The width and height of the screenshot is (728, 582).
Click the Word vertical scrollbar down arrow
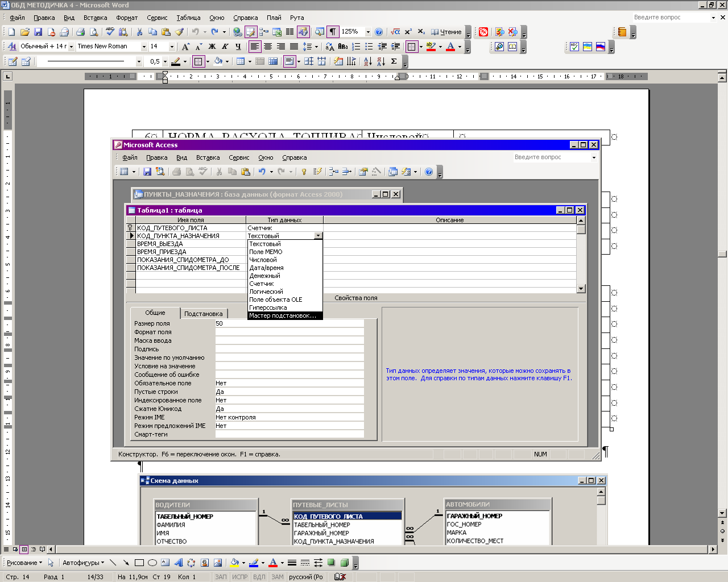pyautogui.click(x=722, y=513)
